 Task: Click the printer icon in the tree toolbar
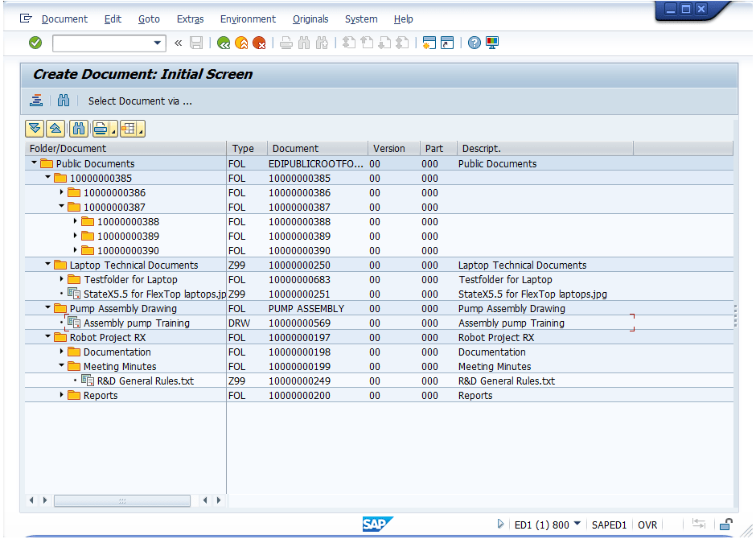tap(101, 129)
